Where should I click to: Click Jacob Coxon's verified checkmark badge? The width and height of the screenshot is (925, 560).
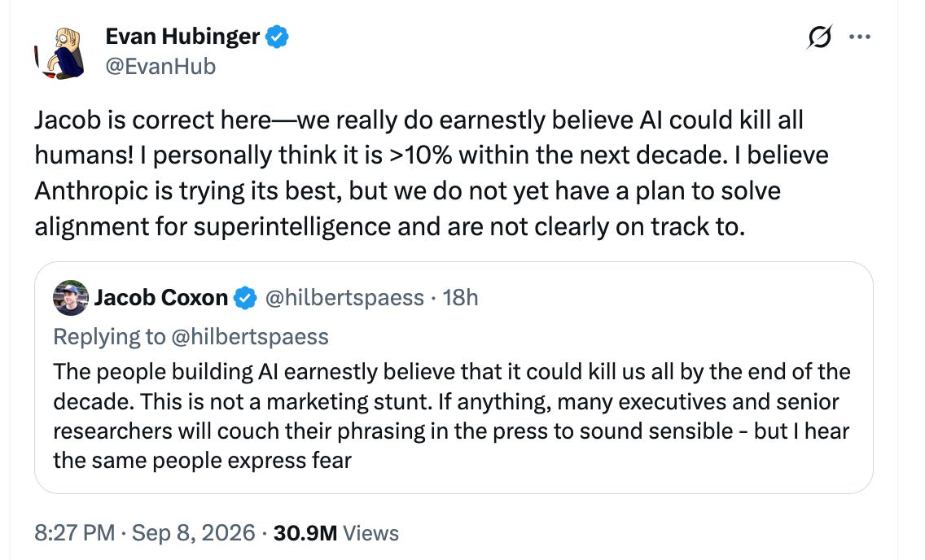(245, 298)
